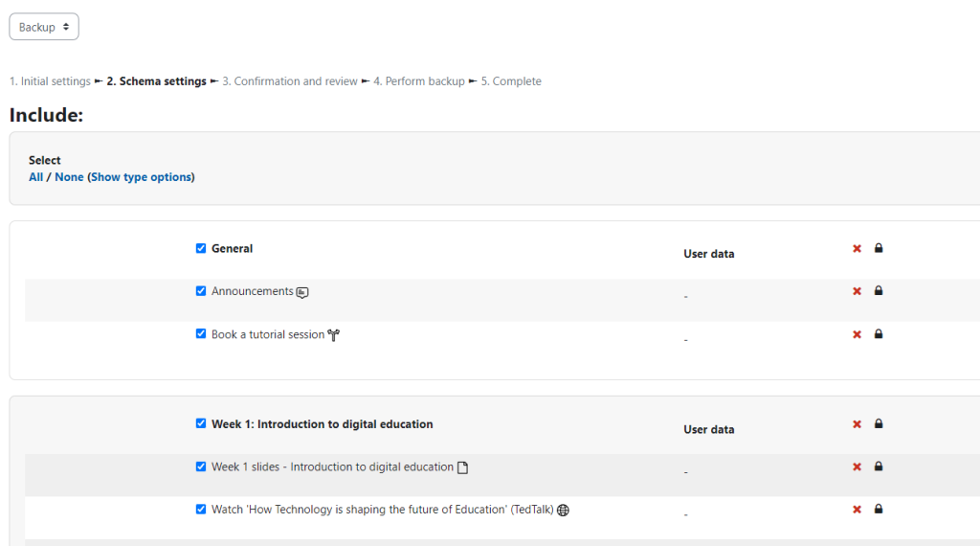Screen dimensions: 980x546
Task: Select All items link
Action: point(35,177)
